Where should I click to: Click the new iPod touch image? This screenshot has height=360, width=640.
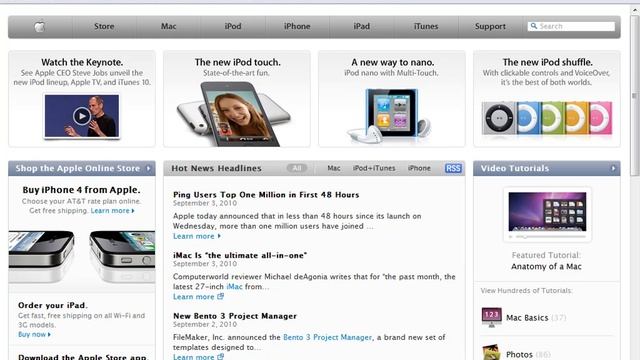coord(234,113)
